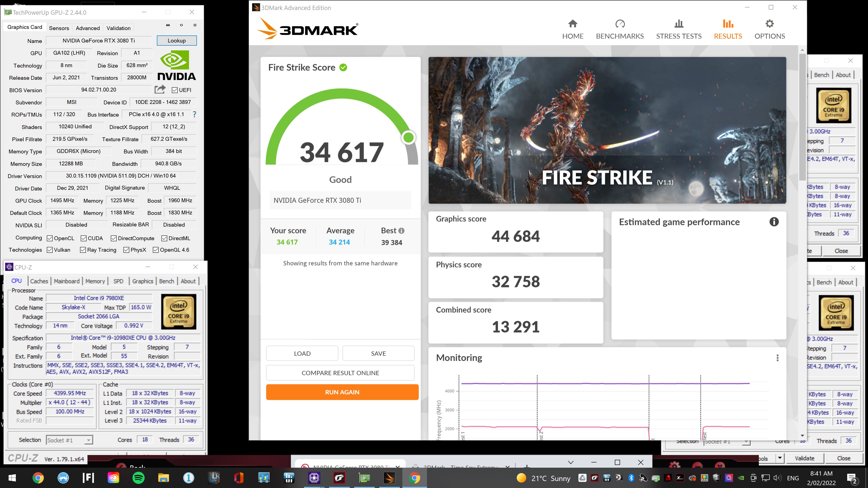Click the 21°C Sunny weather widget

point(543,478)
